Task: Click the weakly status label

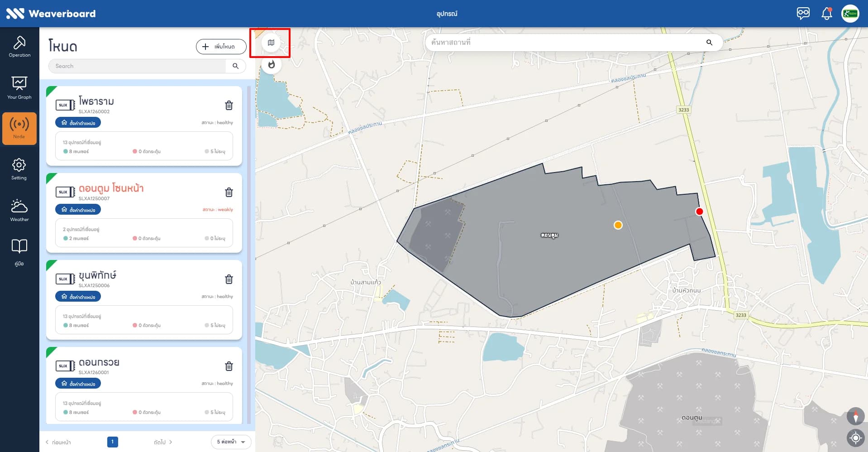Action: point(218,210)
